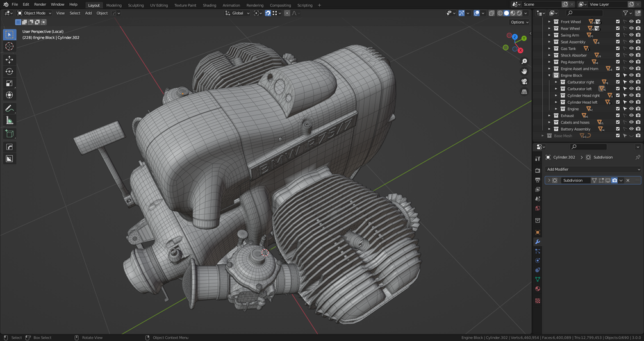Collapse the Engine Block collection
The height and width of the screenshot is (341, 644).
point(549,76)
